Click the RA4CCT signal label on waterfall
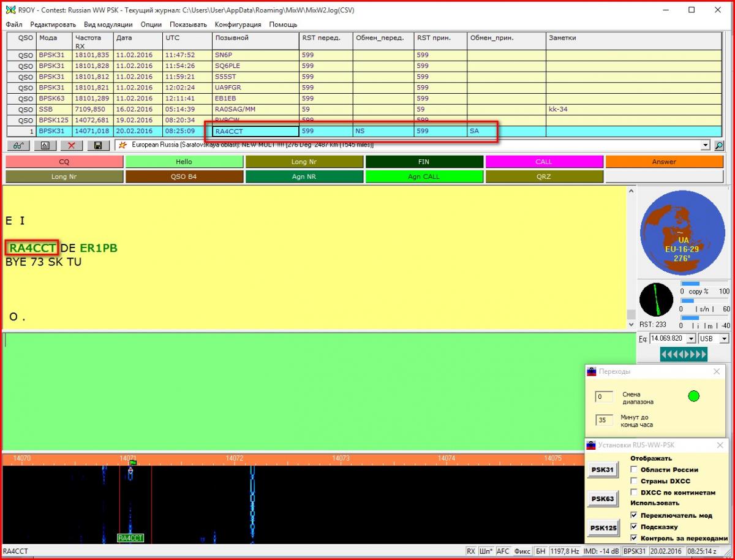 (x=130, y=538)
